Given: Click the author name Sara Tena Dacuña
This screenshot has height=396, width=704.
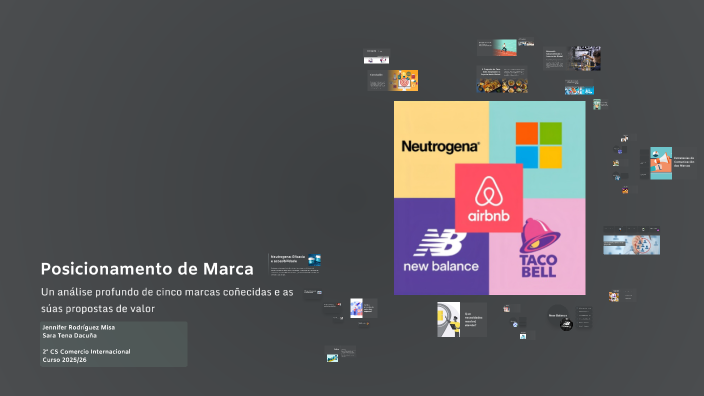Looking at the screenshot, I should pos(70,335).
